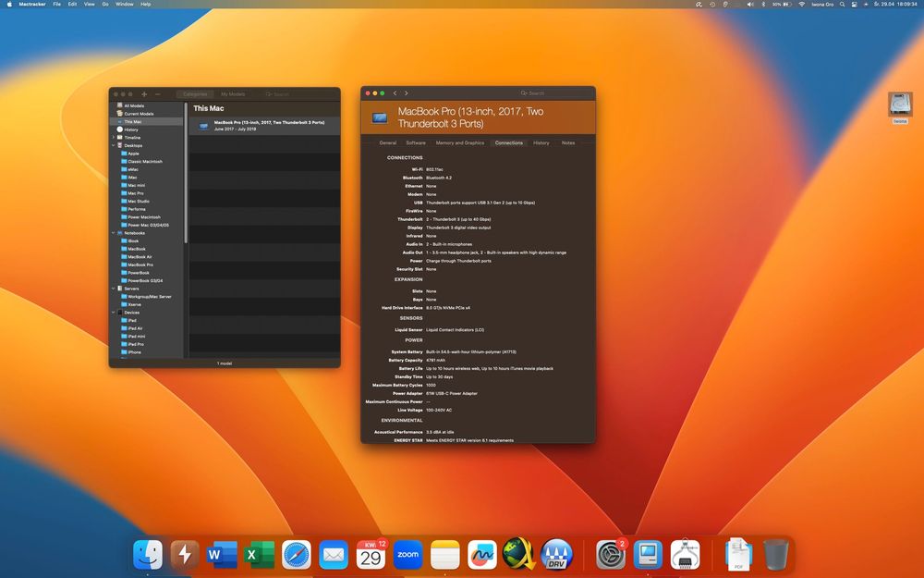Collapse the Servers category in sidebar

pyautogui.click(x=113, y=289)
